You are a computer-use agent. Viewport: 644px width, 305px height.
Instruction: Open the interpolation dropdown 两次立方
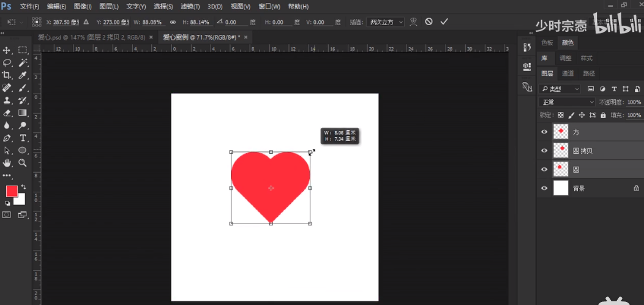click(x=385, y=22)
